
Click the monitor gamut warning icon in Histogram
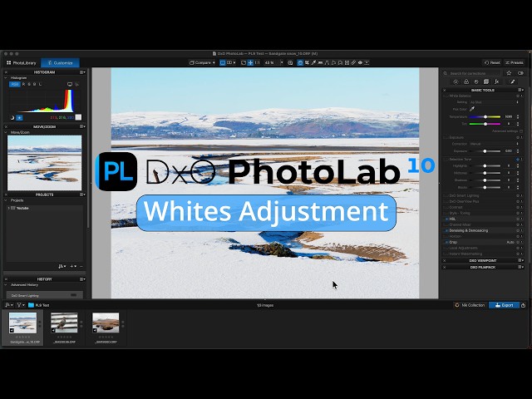(x=70, y=84)
